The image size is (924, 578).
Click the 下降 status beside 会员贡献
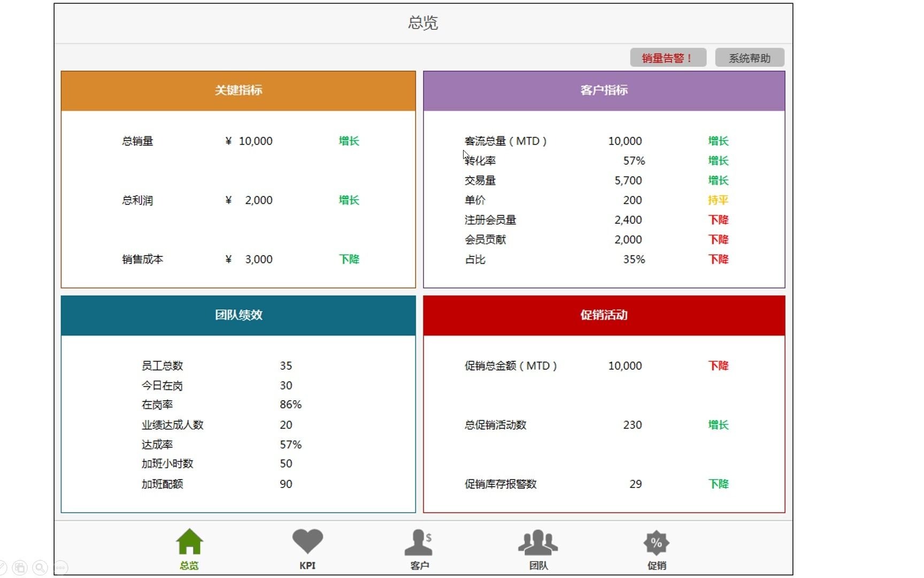(719, 240)
